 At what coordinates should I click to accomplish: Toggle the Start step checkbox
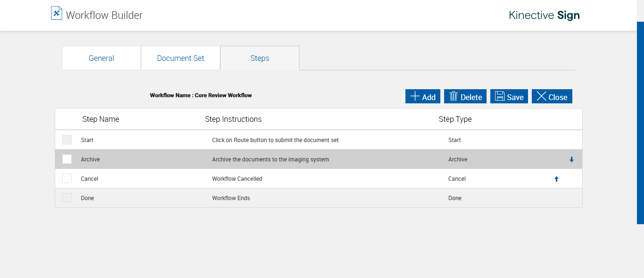click(67, 140)
